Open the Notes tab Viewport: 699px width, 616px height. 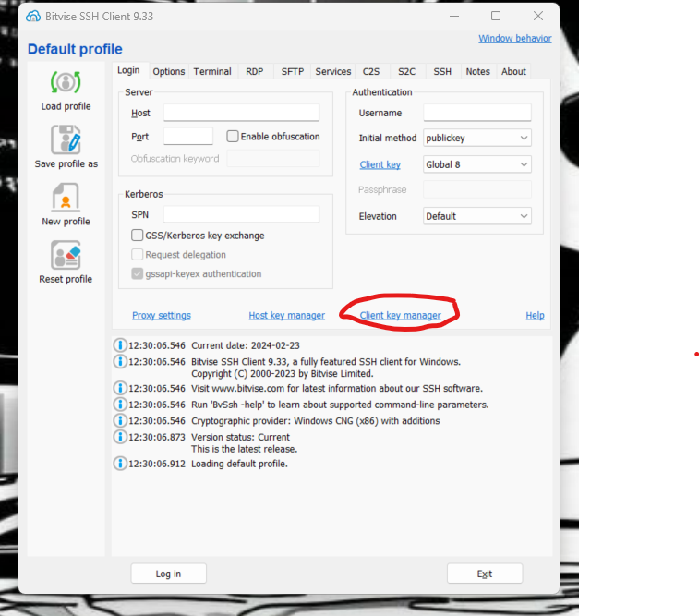tap(478, 71)
